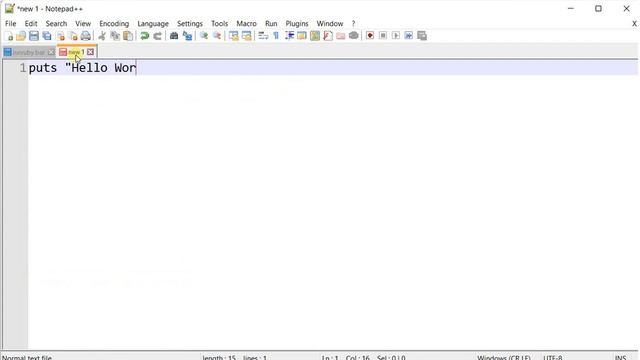Viewport: 640px width, 360px height.
Task: Click the User Defined Language icon
Action: click(302, 36)
